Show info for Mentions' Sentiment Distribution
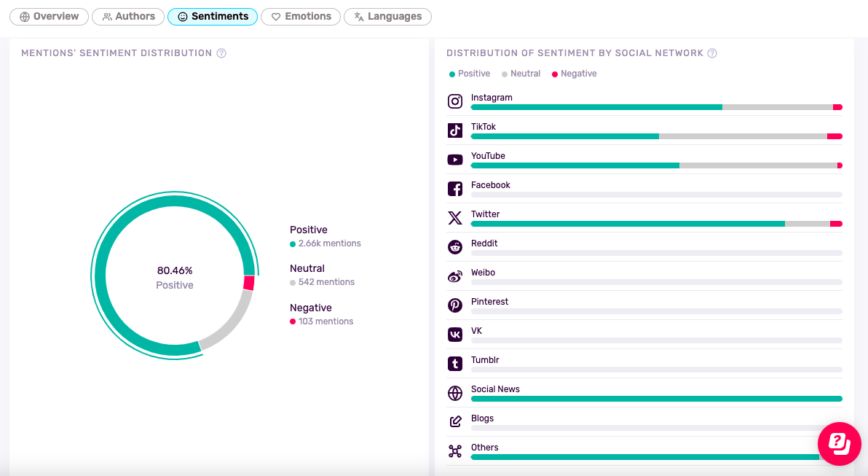The image size is (868, 476). click(221, 53)
